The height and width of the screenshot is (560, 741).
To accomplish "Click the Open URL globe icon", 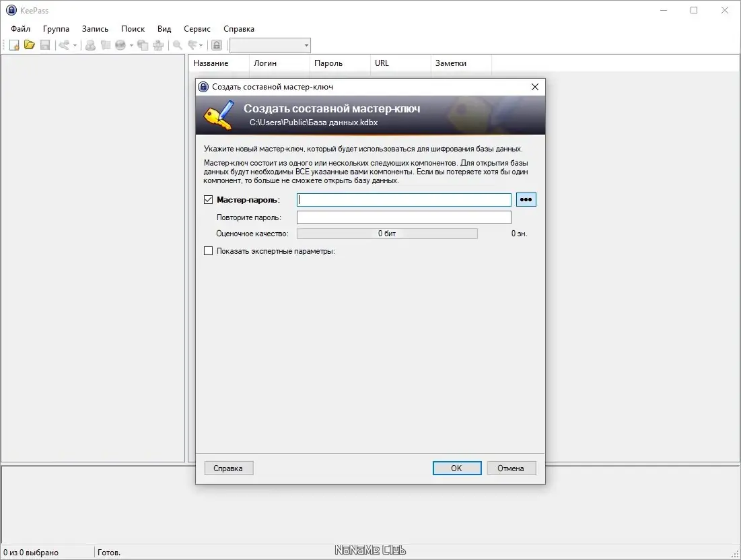I will 120,45.
